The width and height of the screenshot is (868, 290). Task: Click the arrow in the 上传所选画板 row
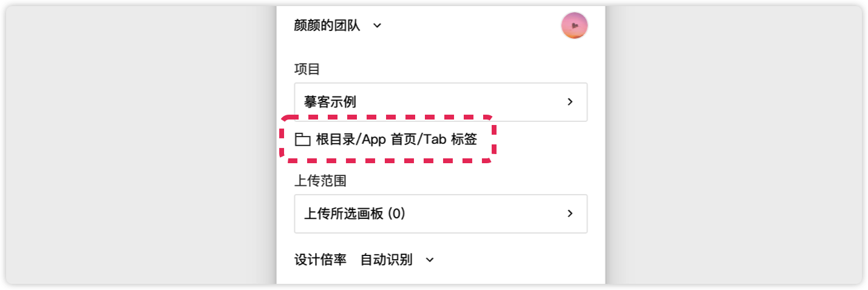tap(570, 214)
